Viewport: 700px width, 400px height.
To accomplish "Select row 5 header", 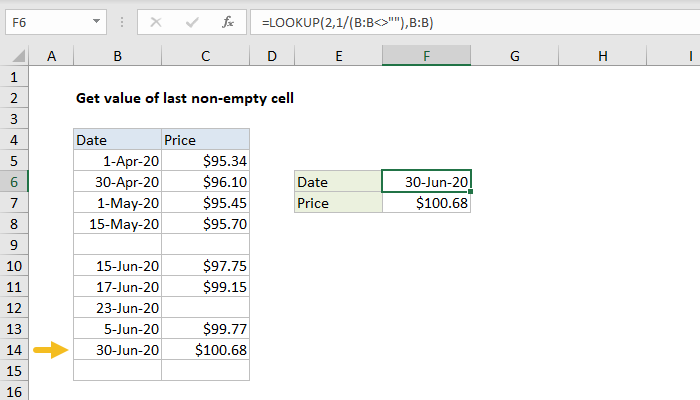I will point(14,161).
